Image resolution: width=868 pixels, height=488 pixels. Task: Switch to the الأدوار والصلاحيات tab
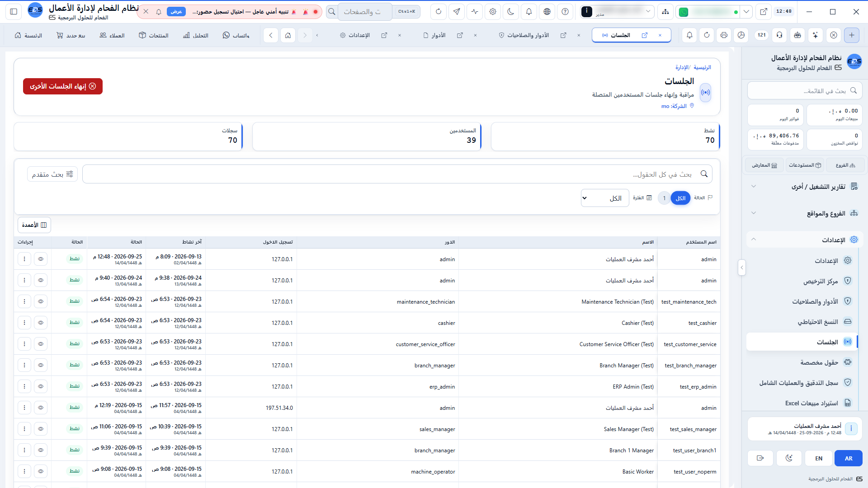(x=528, y=35)
